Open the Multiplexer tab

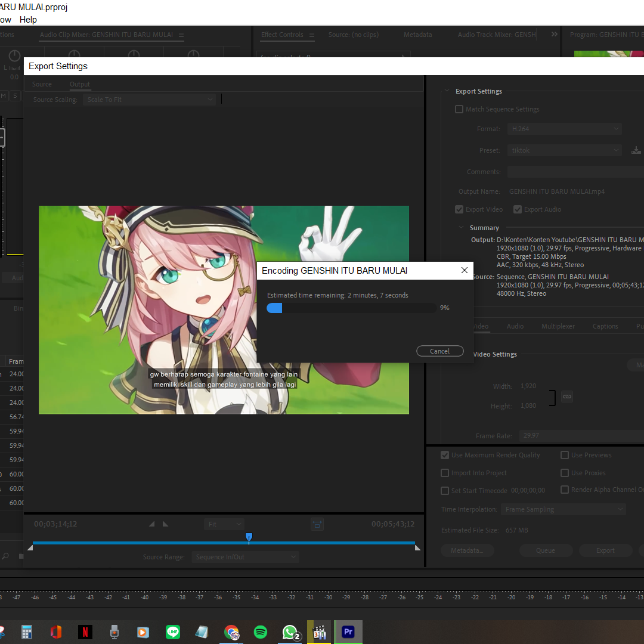[x=558, y=326]
